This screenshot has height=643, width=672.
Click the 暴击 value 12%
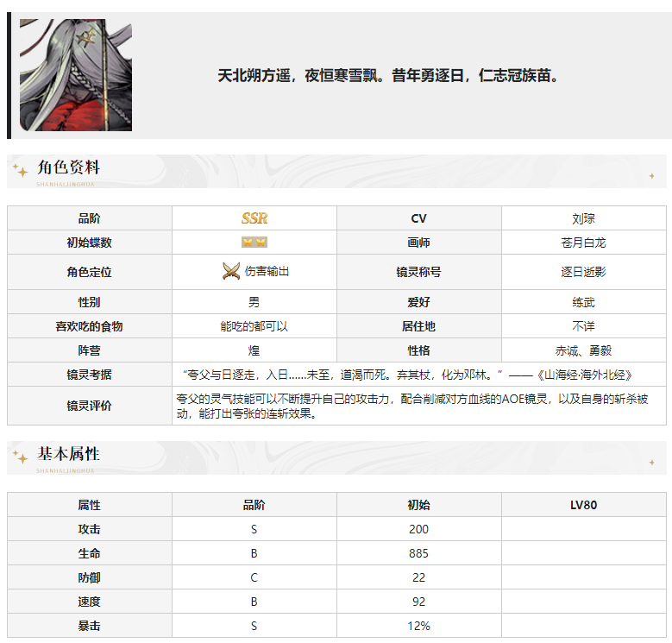pyautogui.click(x=418, y=626)
